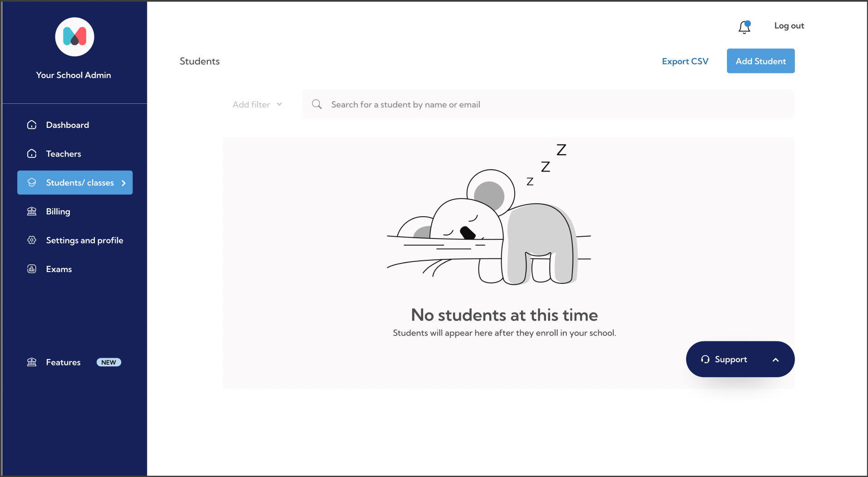Open the notifications bell
868x477 pixels.
pyautogui.click(x=744, y=27)
